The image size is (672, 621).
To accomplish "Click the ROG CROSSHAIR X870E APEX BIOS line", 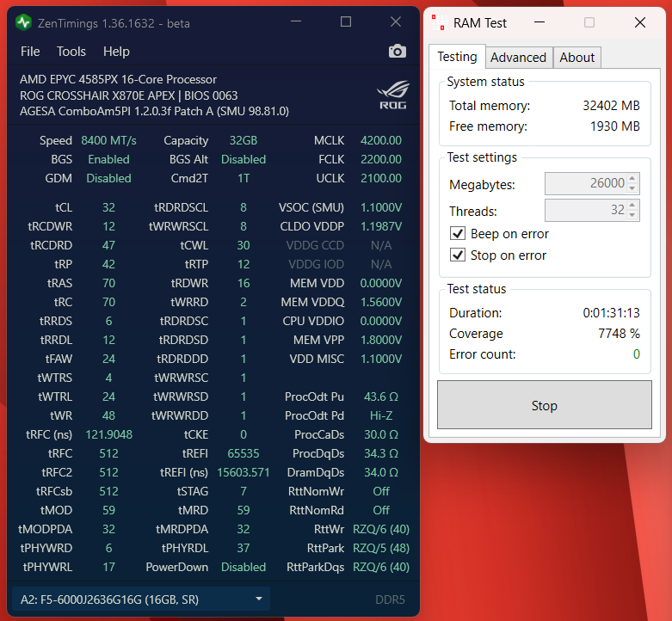I will (x=128, y=95).
